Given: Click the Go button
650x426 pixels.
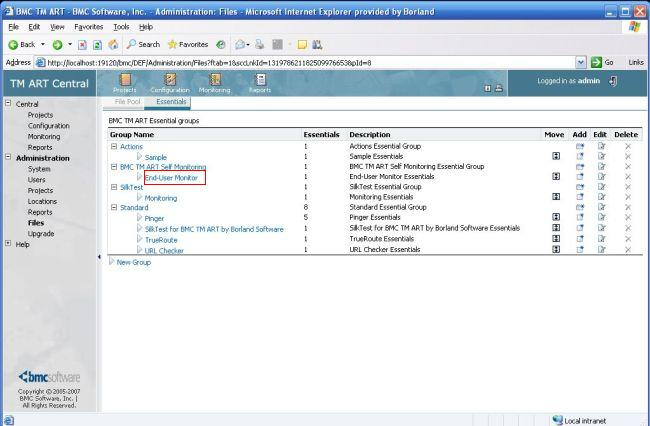Looking at the screenshot, I should click(602, 62).
